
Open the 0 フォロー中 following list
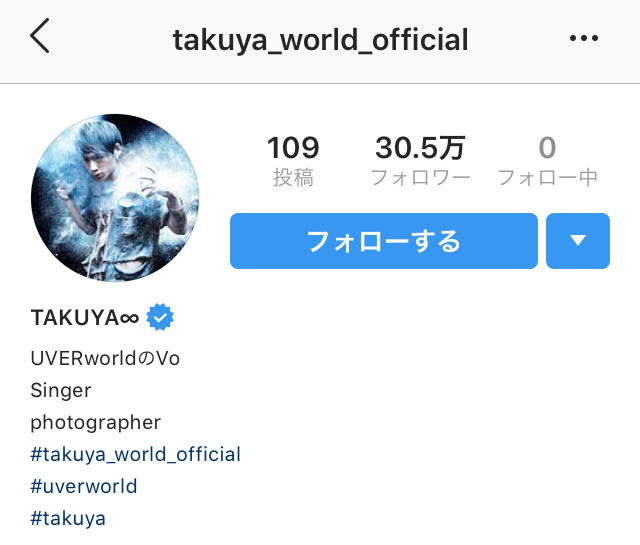[x=547, y=162]
